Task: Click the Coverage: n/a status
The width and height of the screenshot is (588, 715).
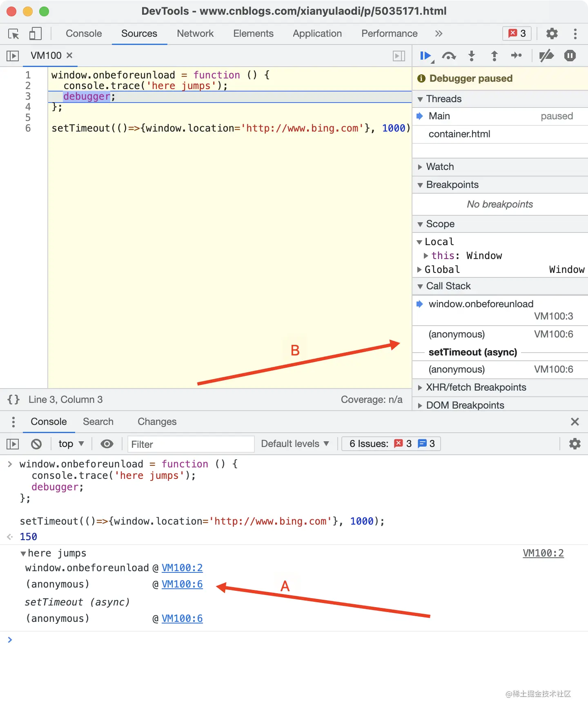Action: tap(372, 400)
